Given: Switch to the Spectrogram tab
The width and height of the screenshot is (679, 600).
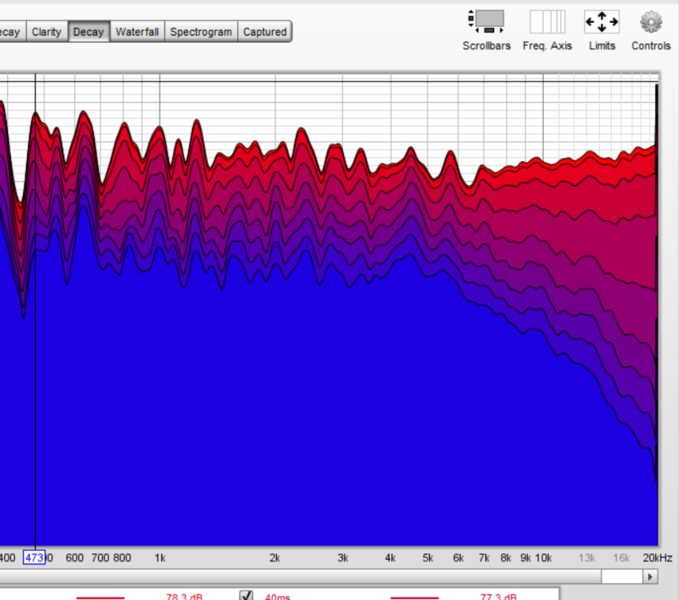Looking at the screenshot, I should tap(201, 32).
